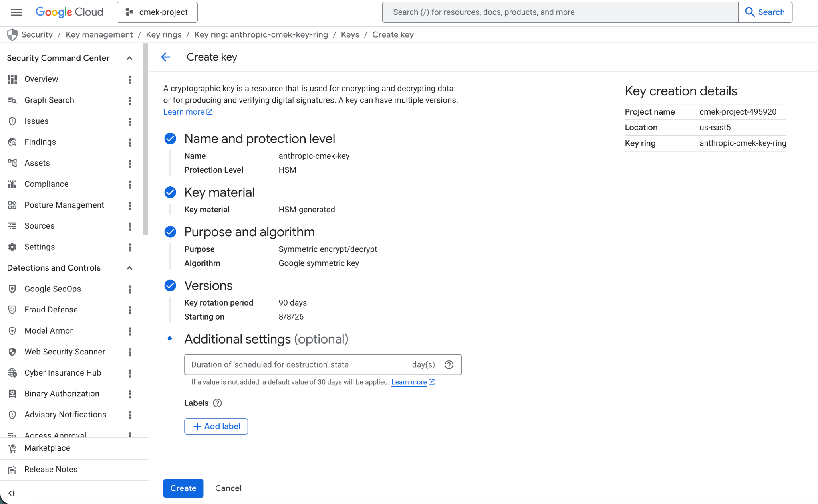The image size is (818, 504).
Task: Click help icon in destruction duration field
Action: coord(449,365)
